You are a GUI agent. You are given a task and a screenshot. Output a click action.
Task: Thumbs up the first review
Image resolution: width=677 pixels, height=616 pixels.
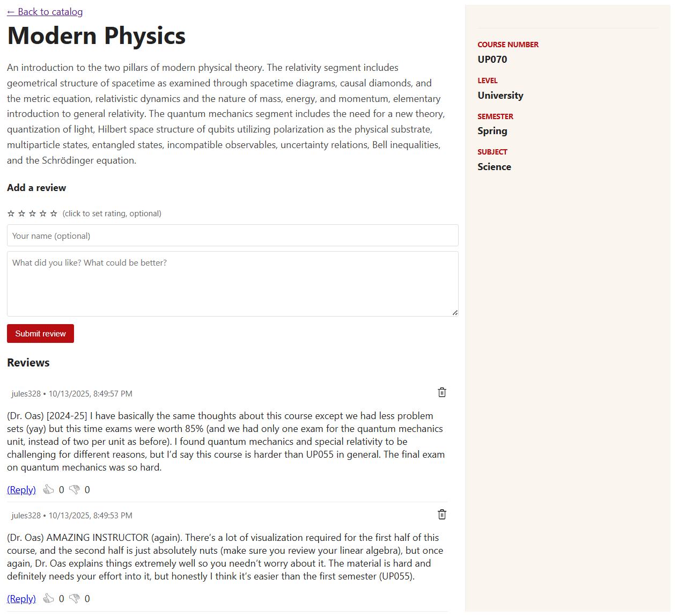click(x=49, y=489)
